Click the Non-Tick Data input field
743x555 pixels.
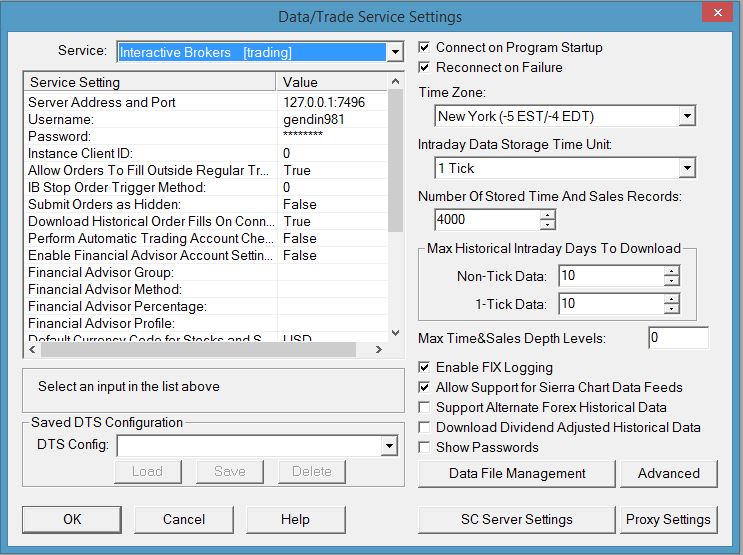click(x=611, y=276)
